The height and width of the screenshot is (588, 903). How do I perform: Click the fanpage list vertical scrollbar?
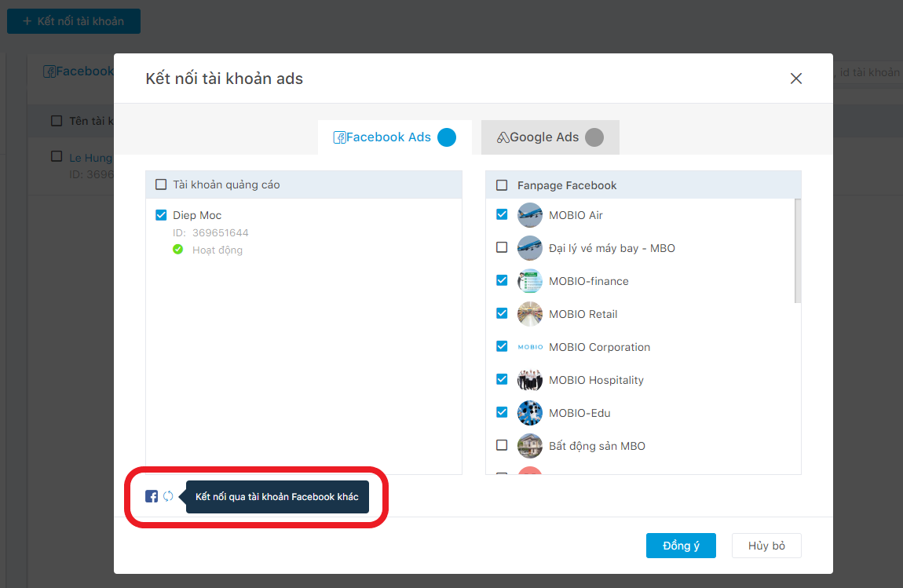pos(798,250)
